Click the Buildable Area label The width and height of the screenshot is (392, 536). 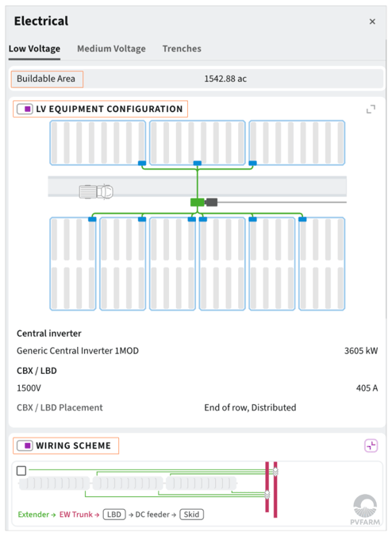[x=46, y=79]
